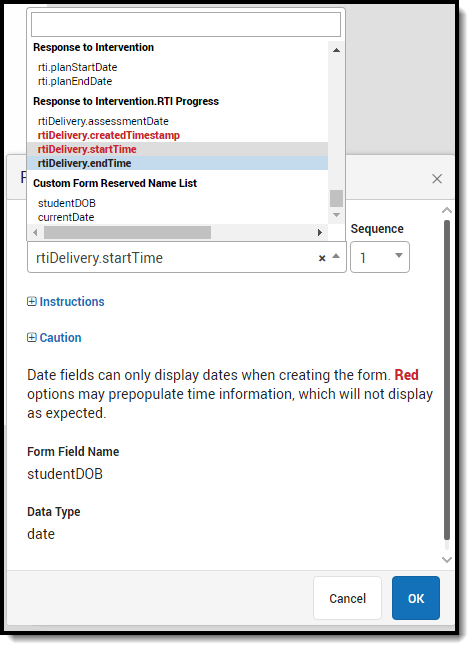
Task: Click Response to Intervention.RTI Progress header
Action: pos(126,101)
